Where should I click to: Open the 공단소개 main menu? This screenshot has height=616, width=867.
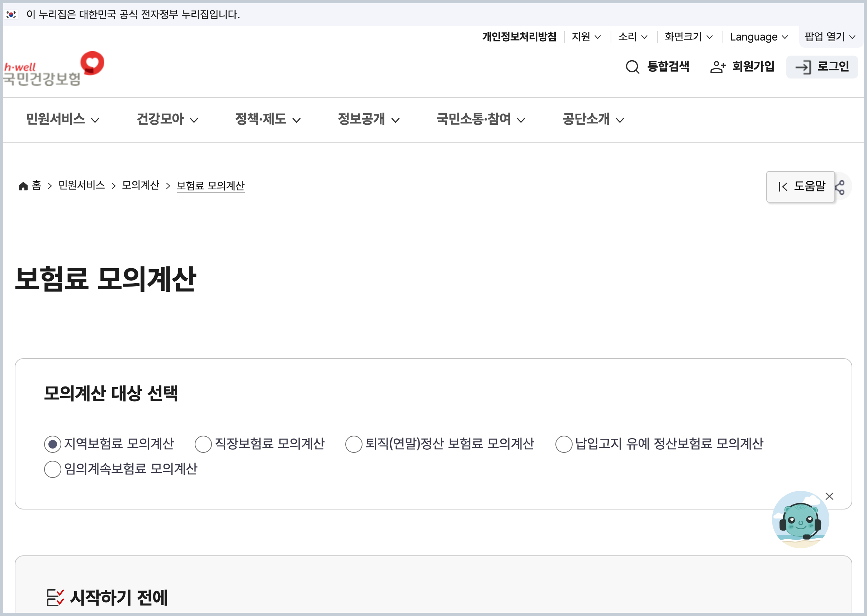593,119
